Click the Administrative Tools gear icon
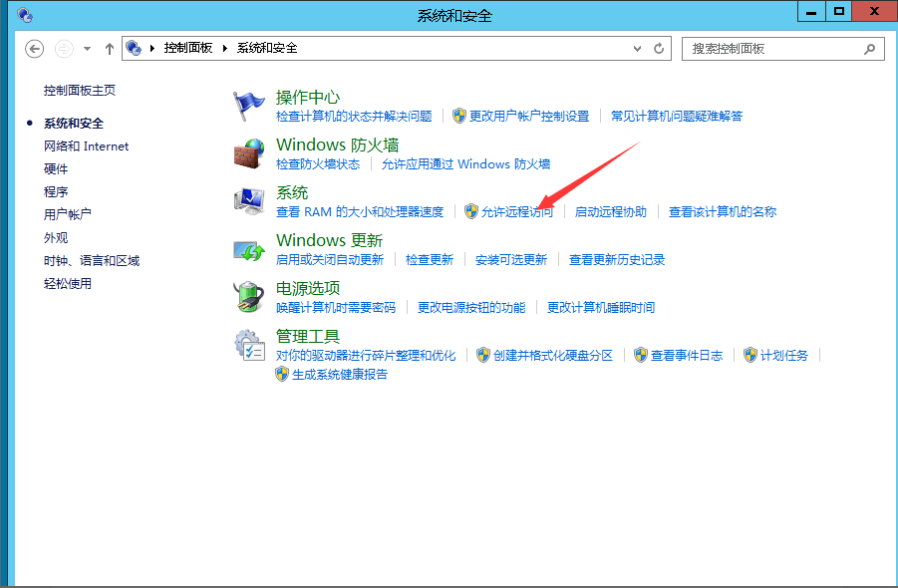 (x=247, y=345)
